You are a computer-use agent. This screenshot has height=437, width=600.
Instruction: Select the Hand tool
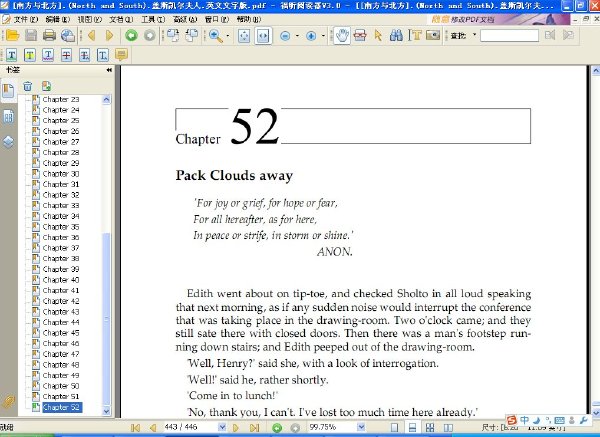tap(342, 36)
